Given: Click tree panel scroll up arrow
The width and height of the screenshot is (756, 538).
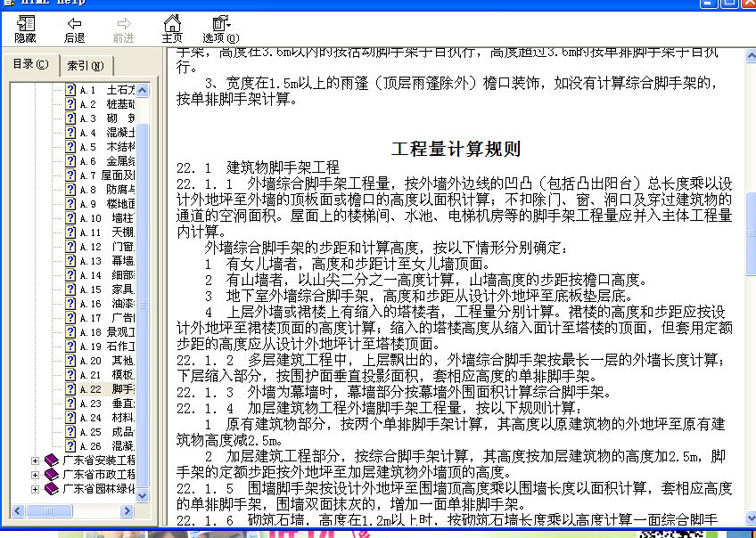Looking at the screenshot, I should pos(143,90).
